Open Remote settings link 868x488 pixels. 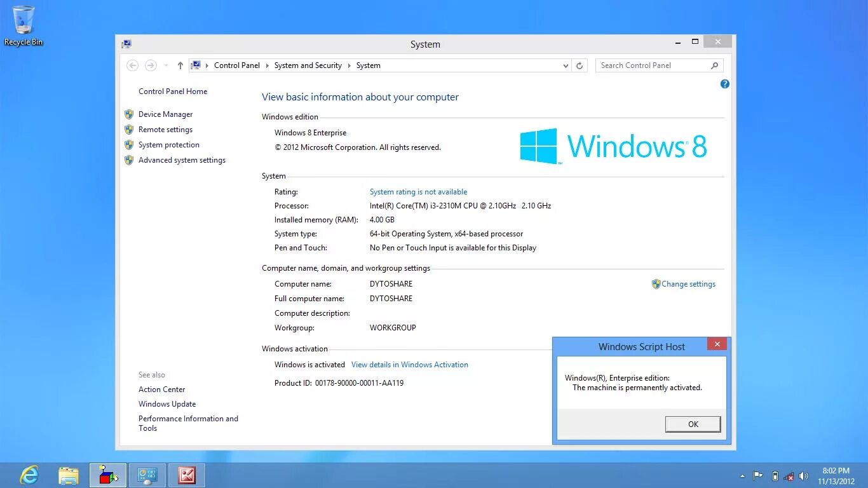tap(166, 130)
